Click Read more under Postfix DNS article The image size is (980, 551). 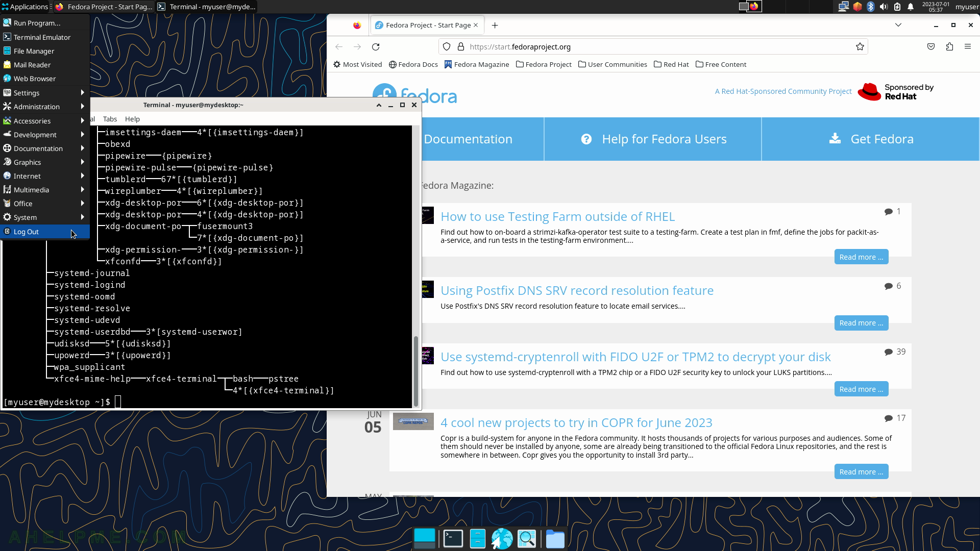[861, 323]
